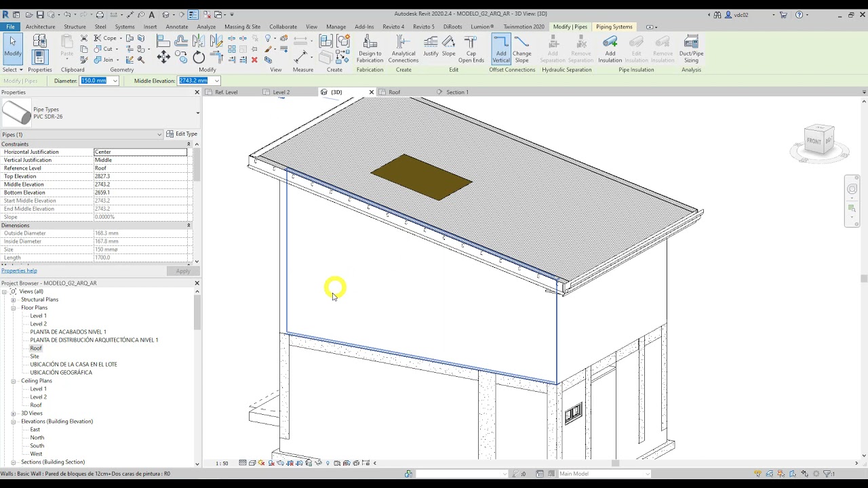The height and width of the screenshot is (488, 868).
Task: Click the Measure dimension icon
Action: tap(300, 57)
